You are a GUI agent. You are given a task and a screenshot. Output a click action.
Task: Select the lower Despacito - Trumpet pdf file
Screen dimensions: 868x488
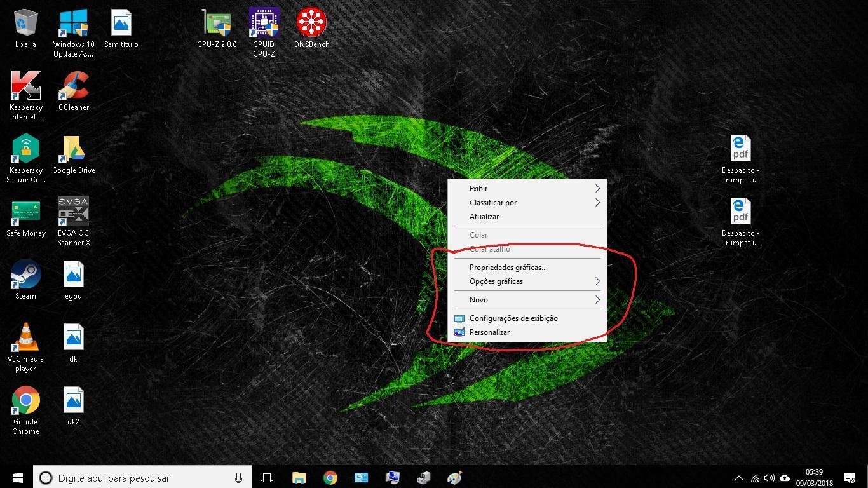pyautogui.click(x=740, y=221)
